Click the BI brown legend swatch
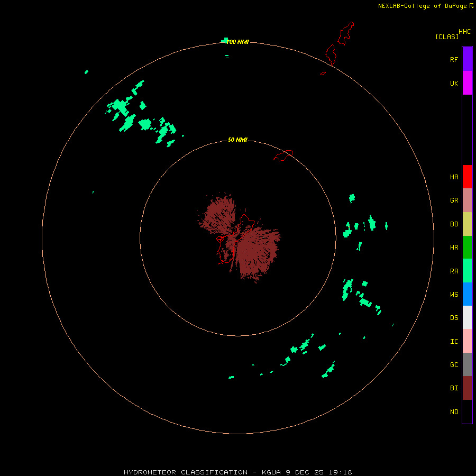 pos(467,388)
